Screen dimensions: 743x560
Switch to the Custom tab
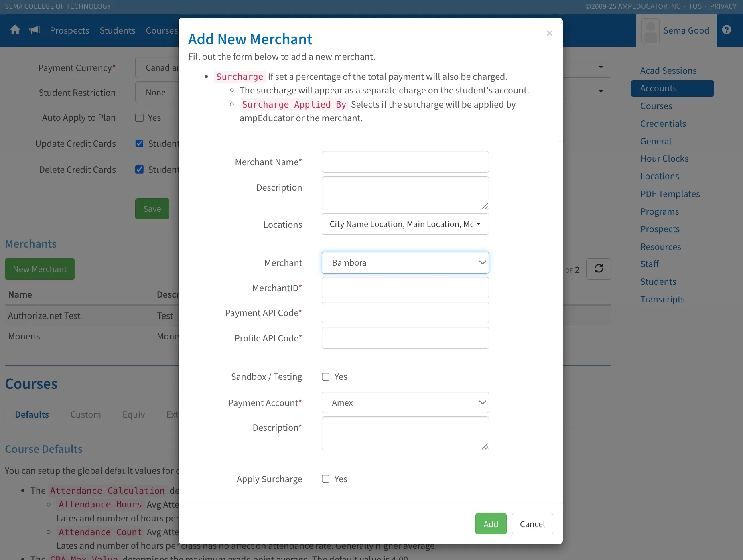pyautogui.click(x=85, y=414)
